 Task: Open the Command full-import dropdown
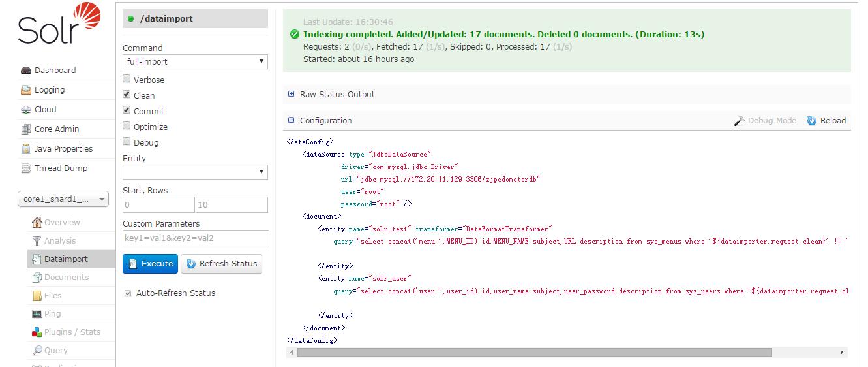click(195, 62)
